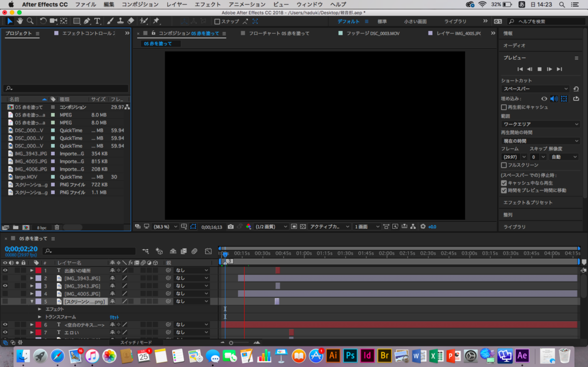
Task: Select the Puppet Pin tool
Action: pos(157,21)
